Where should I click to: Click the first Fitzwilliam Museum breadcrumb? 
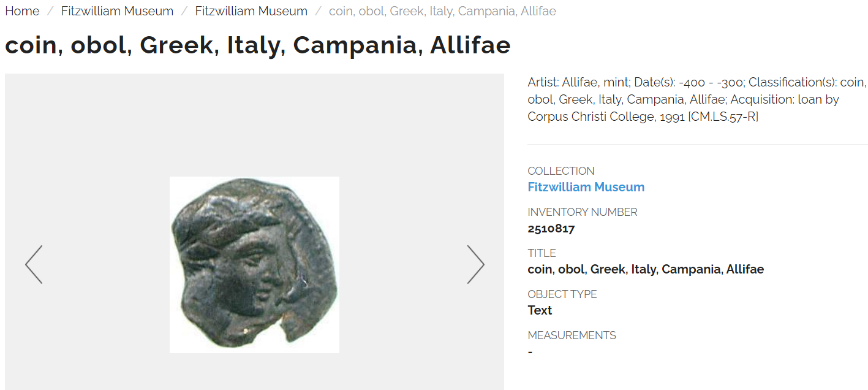[117, 11]
